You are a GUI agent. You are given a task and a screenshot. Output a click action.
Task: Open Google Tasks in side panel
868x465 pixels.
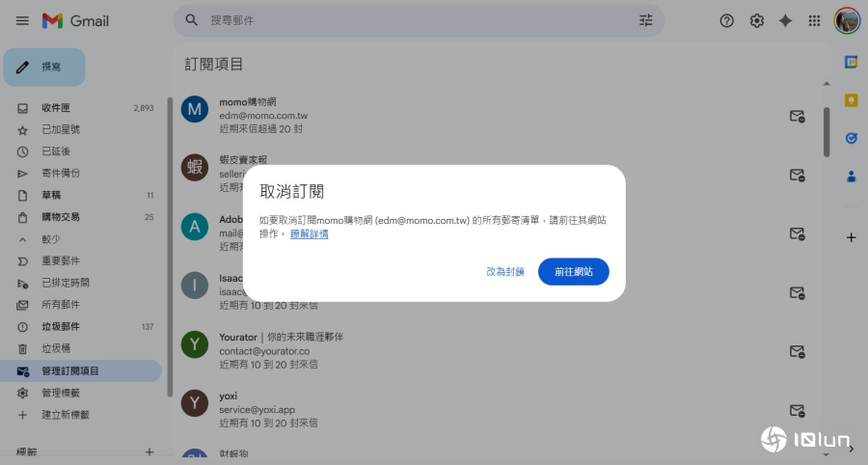coord(851,138)
